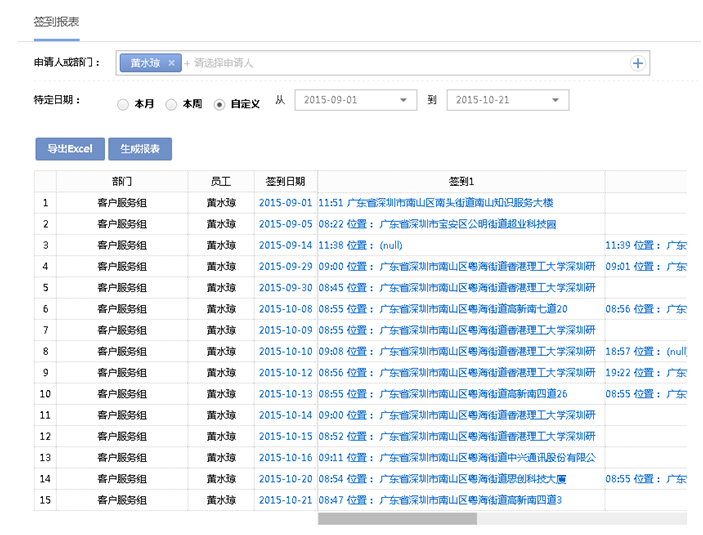This screenshot has width=703, height=535.
Task: Click the 生成报表 button
Action: point(140,149)
